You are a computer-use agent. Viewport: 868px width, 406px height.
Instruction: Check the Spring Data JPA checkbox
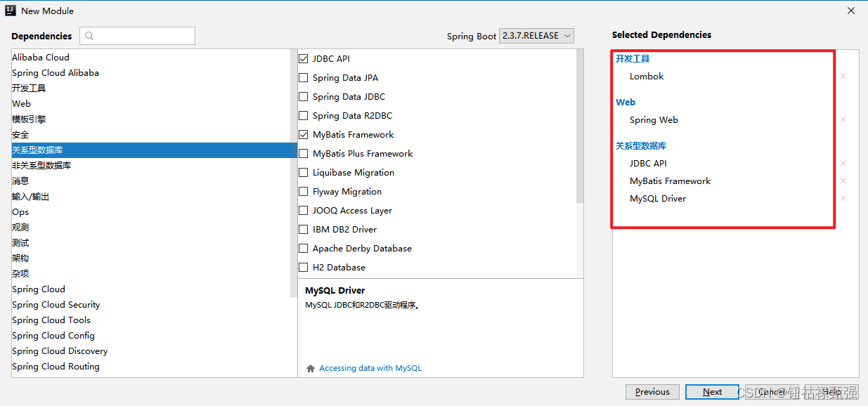pyautogui.click(x=304, y=77)
